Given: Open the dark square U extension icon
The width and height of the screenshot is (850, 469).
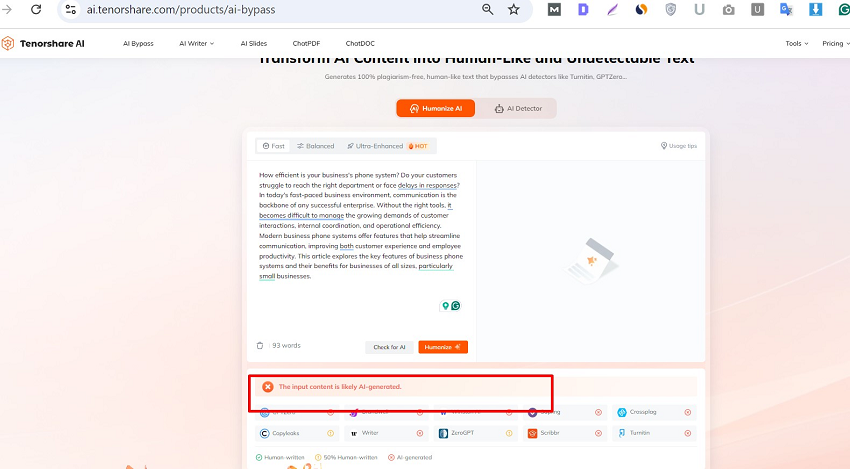Looking at the screenshot, I should pyautogui.click(x=757, y=9).
